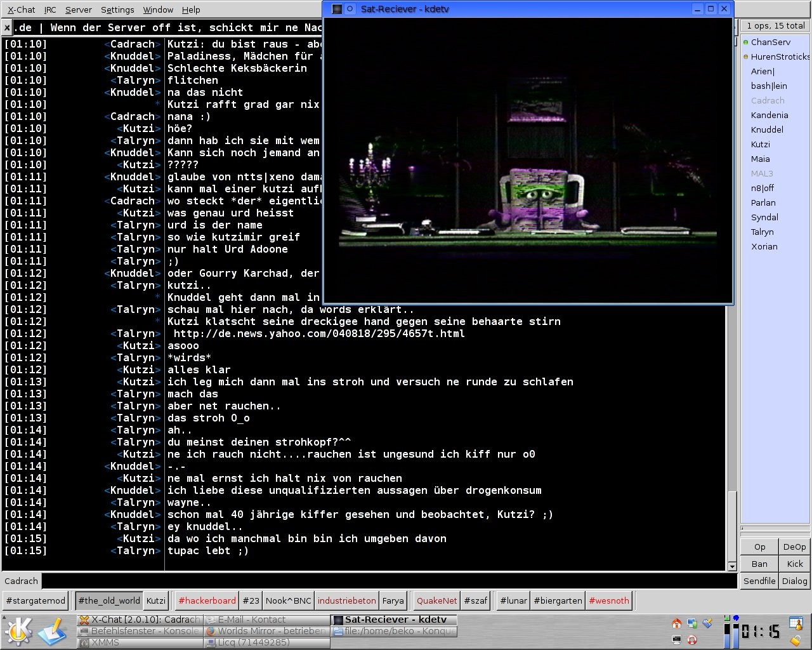Switch to E-Mail - Kontact taskbar entry
Image resolution: width=812 pixels, height=650 pixels.
click(266, 620)
